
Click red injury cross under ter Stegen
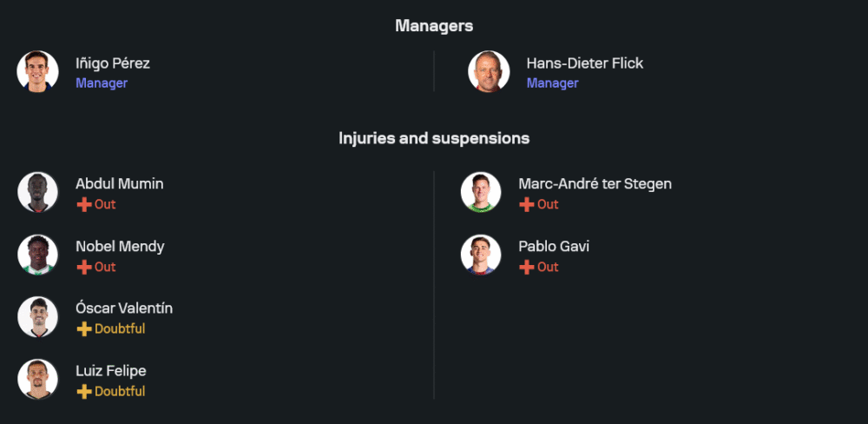pos(527,205)
